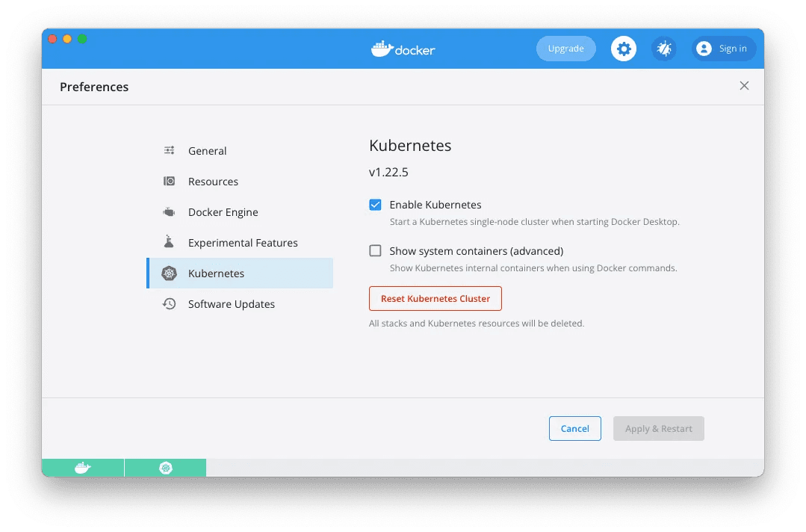806x532 pixels.
Task: Close the Preferences panel with X
Action: point(744,86)
